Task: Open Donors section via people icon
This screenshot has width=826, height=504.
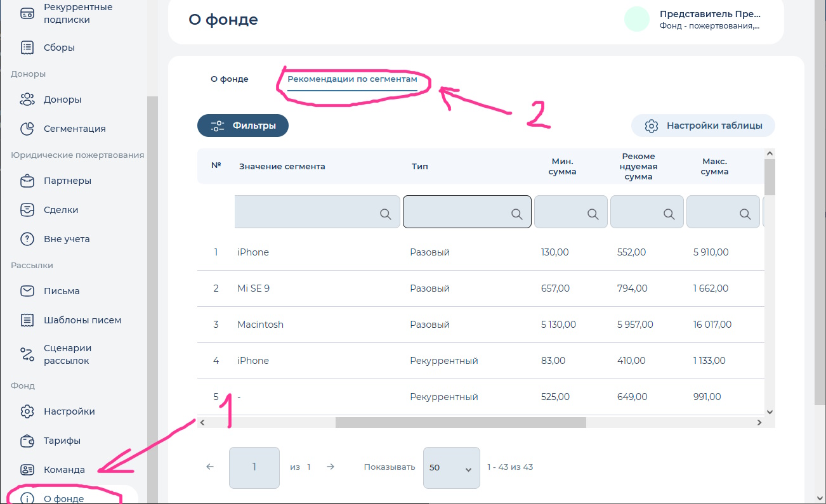Action: (27, 100)
